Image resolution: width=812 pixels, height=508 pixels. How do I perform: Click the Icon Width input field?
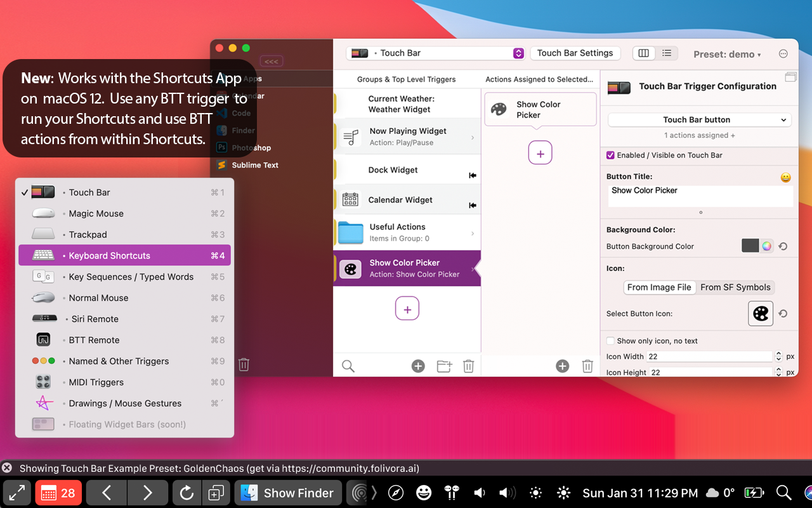pyautogui.click(x=709, y=357)
